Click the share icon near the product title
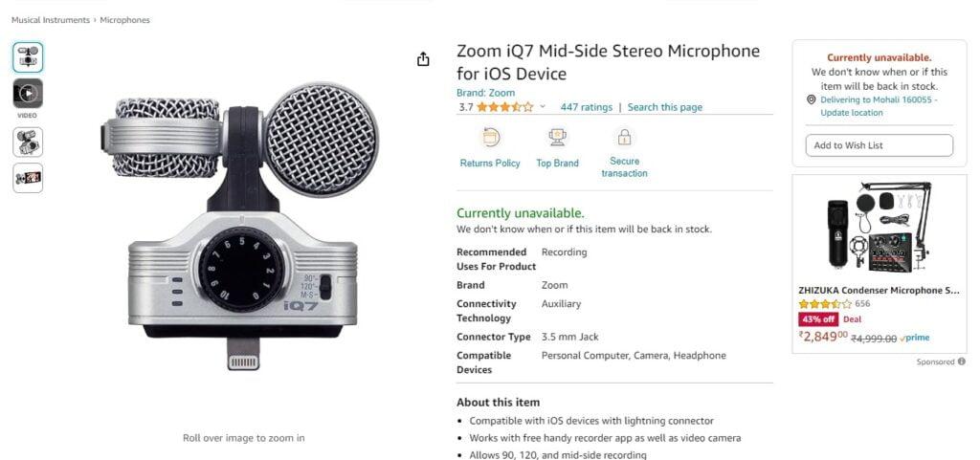 (423, 59)
